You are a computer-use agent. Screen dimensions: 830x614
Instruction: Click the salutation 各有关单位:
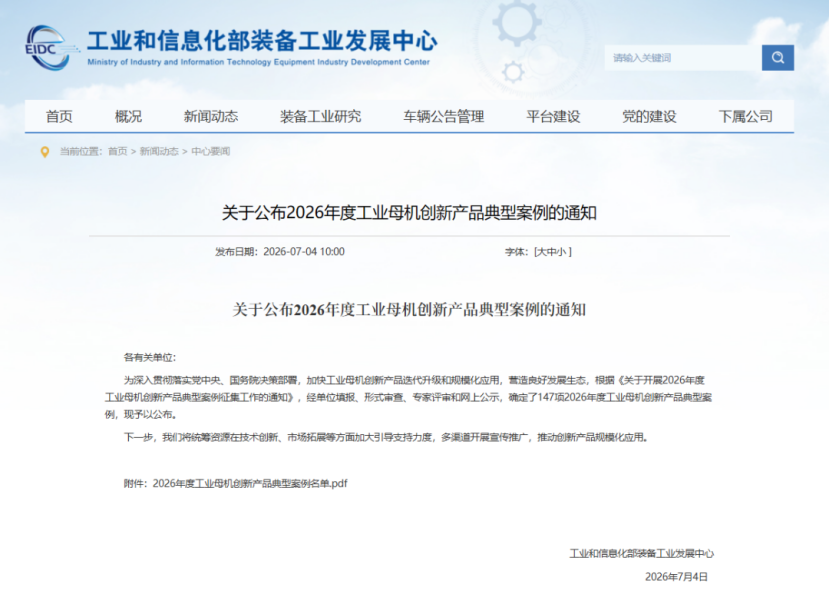click(x=150, y=357)
